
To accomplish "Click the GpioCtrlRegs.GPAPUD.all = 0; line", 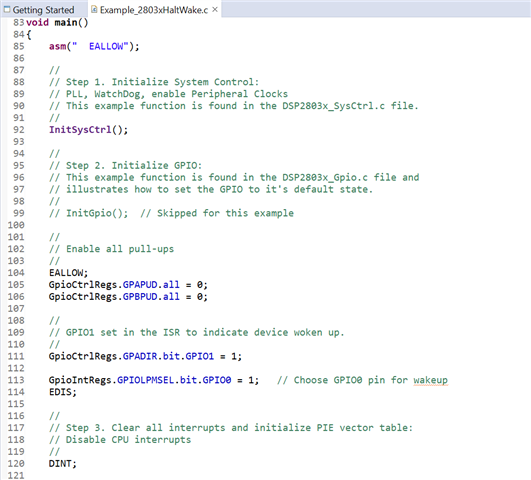I will click(x=128, y=285).
